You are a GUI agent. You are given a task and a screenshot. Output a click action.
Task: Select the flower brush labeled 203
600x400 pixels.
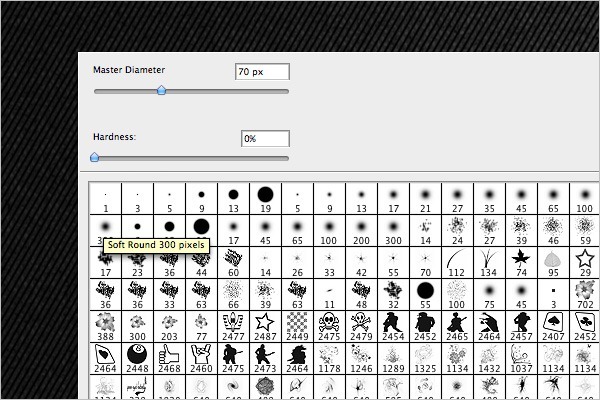pyautogui.click(x=169, y=327)
